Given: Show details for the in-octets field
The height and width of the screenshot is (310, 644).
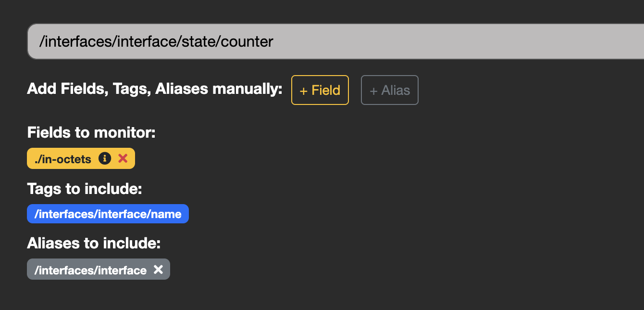Looking at the screenshot, I should coord(105,158).
